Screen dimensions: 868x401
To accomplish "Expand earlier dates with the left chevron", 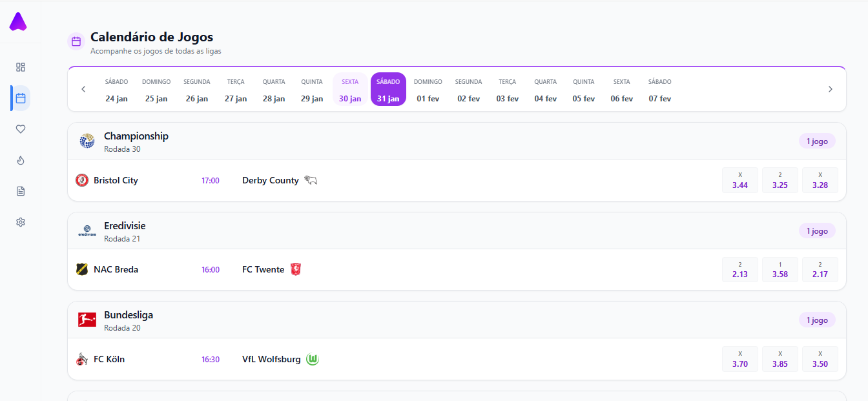I will pyautogui.click(x=83, y=88).
